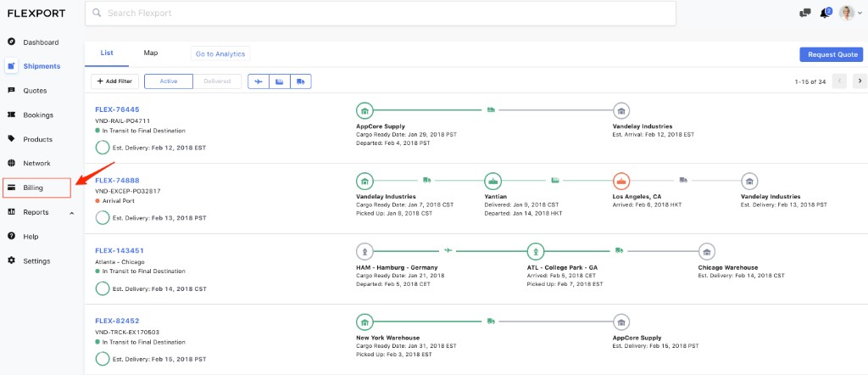The height and width of the screenshot is (375, 868).
Task: Expand the Reports chevron
Action: point(71,213)
